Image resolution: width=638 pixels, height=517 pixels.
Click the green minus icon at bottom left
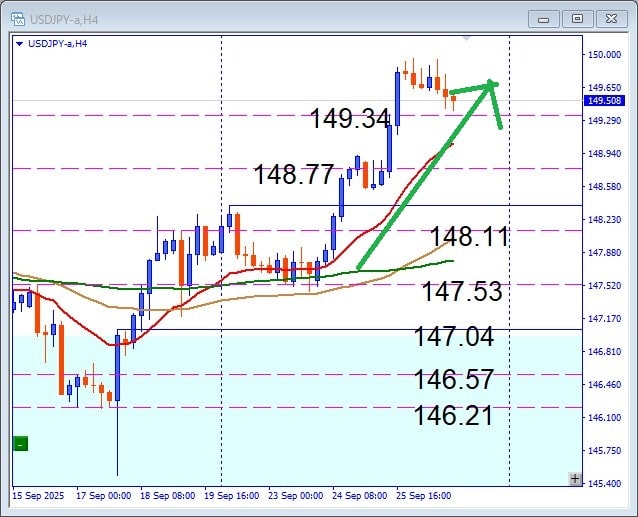(x=20, y=444)
